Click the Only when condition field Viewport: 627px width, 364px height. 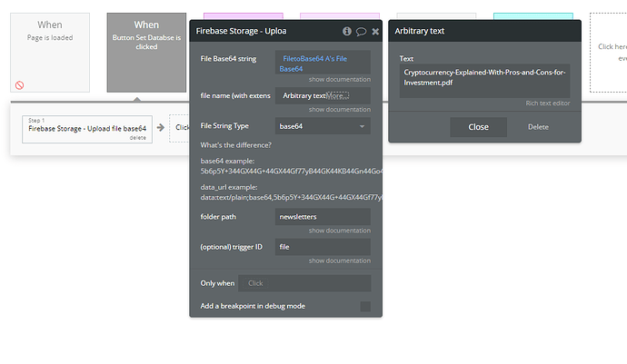(304, 283)
